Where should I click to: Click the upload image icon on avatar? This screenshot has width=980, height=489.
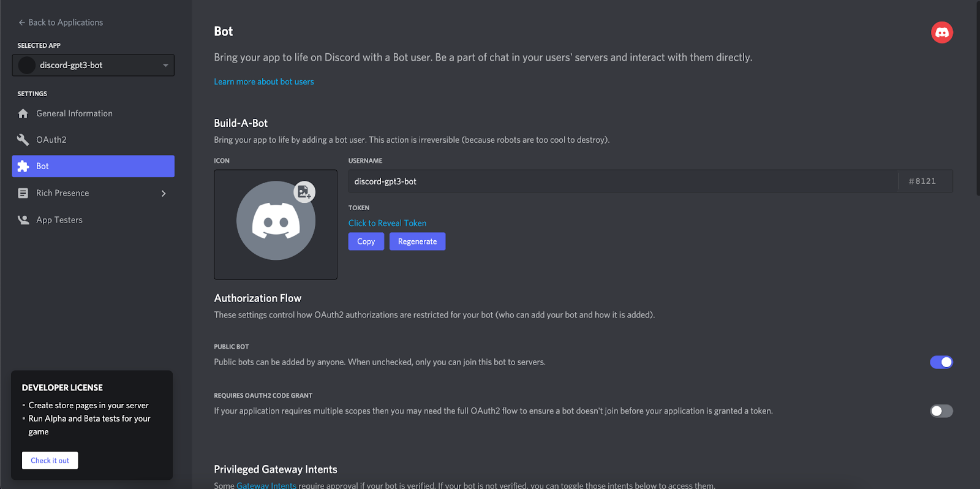pyautogui.click(x=304, y=192)
